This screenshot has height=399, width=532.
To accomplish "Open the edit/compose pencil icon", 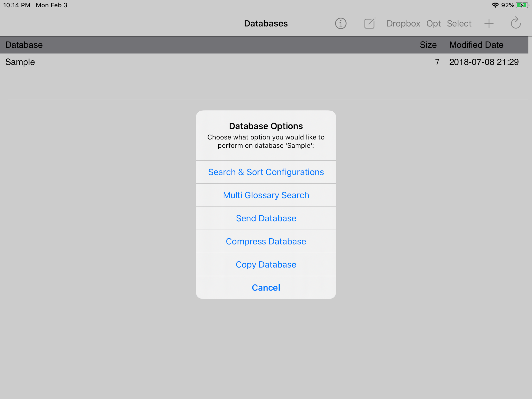I will [x=370, y=23].
